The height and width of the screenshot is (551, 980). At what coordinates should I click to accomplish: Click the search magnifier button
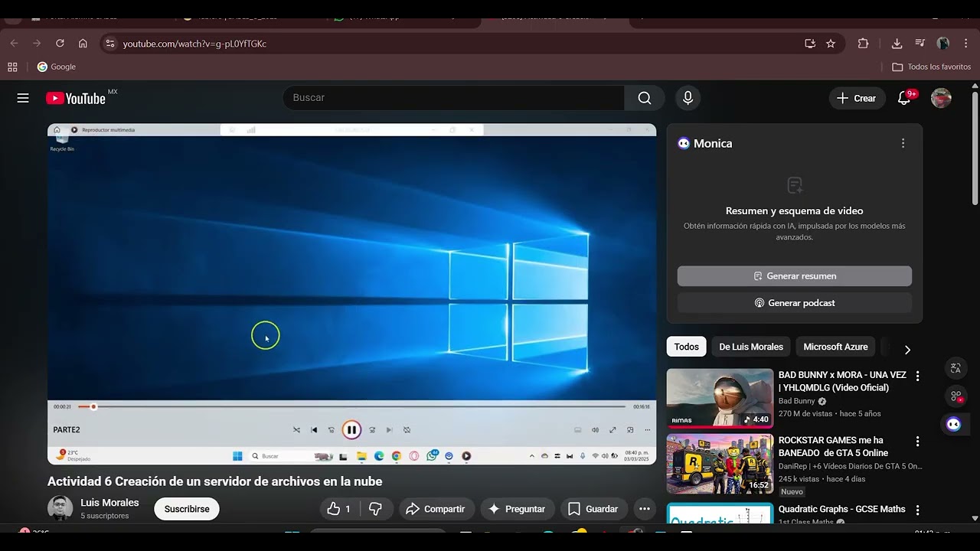coord(645,98)
